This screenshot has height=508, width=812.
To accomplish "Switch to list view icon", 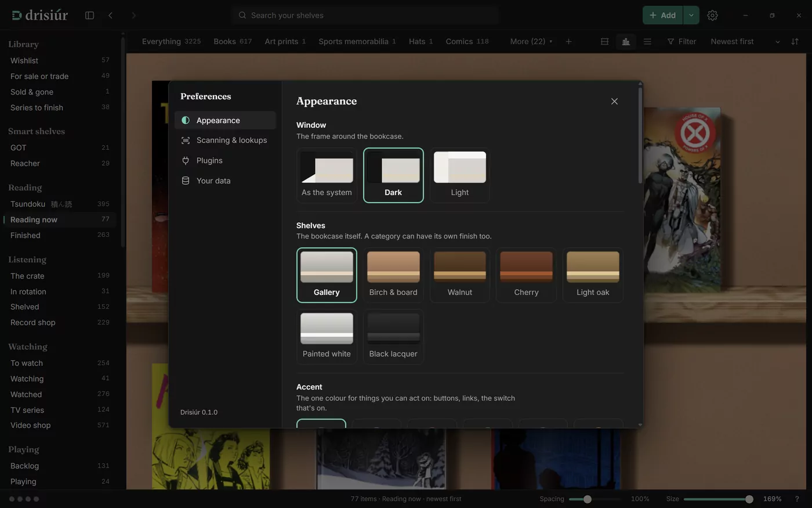I will point(647,41).
